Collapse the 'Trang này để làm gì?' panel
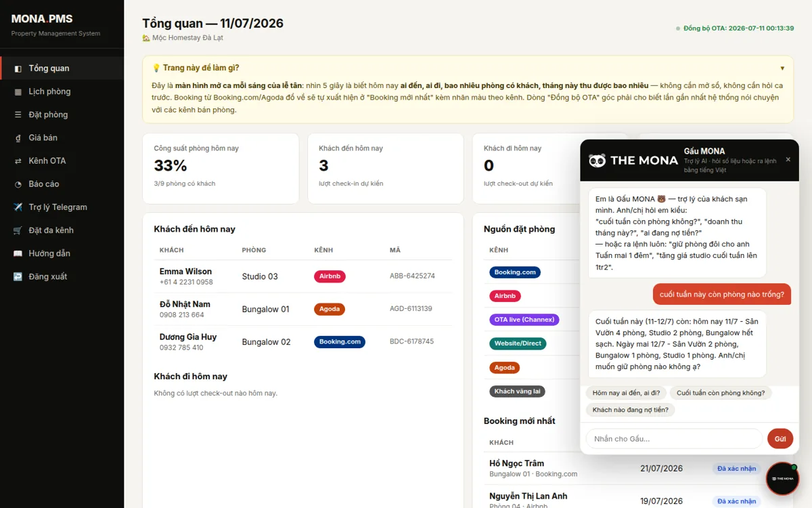Viewport: 812px width, 508px height. [782, 68]
